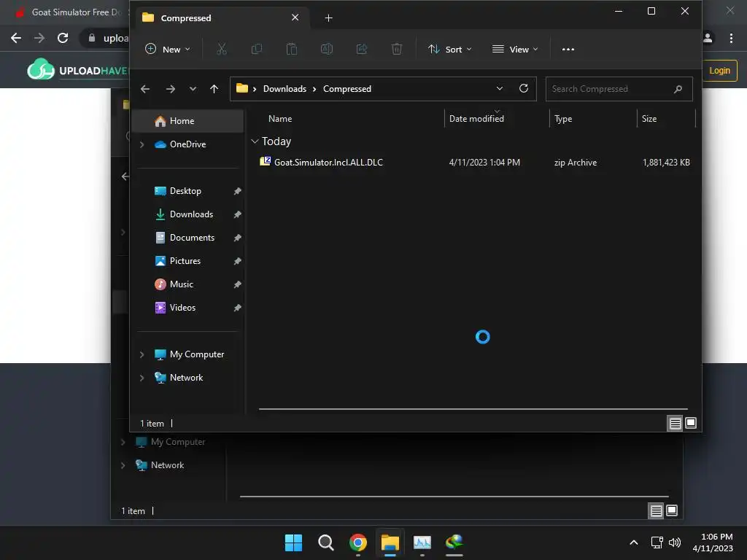Open Internet Download Manager taskbar icon
The height and width of the screenshot is (560, 747).
coord(454,542)
